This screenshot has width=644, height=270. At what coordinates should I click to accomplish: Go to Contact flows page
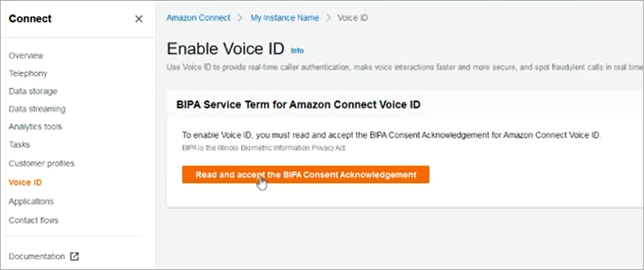tap(33, 220)
